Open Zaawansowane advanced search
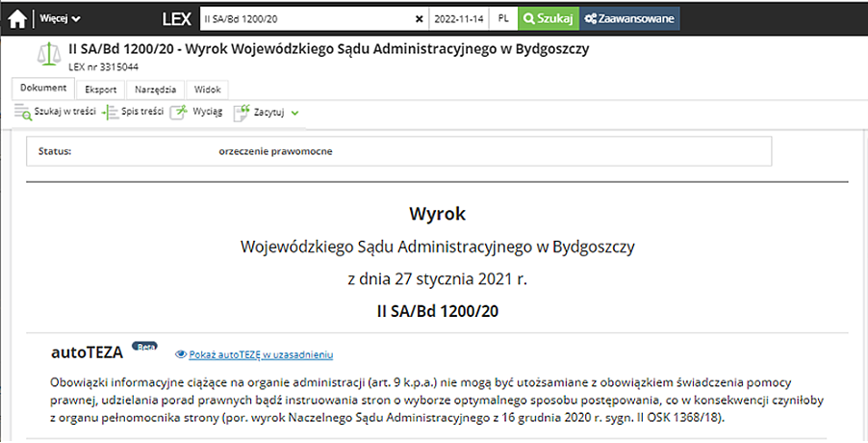This screenshot has height=443, width=868. click(x=629, y=18)
